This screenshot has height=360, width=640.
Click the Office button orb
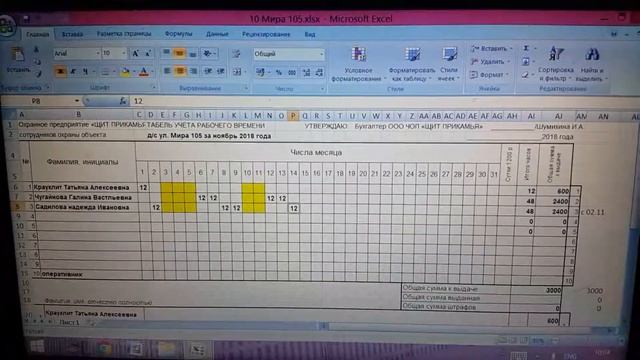pos(6,26)
